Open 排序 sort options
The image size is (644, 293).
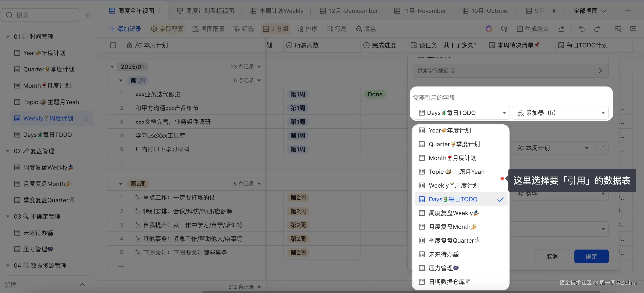[x=307, y=29]
